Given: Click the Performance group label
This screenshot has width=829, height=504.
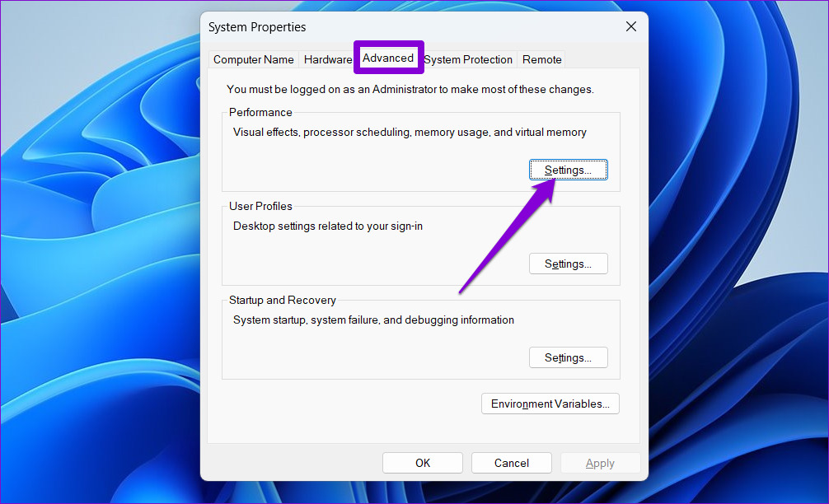Looking at the screenshot, I should (260, 112).
